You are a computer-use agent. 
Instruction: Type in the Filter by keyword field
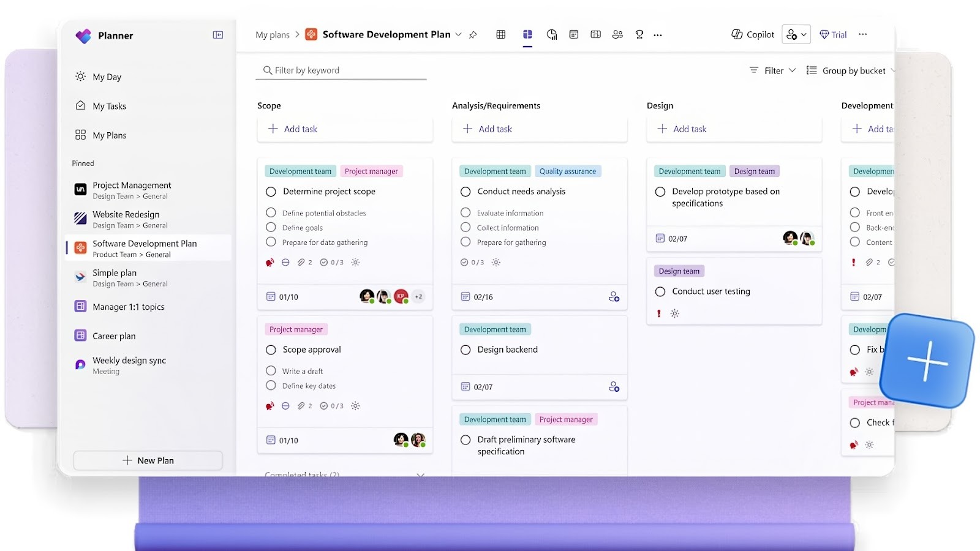point(340,70)
